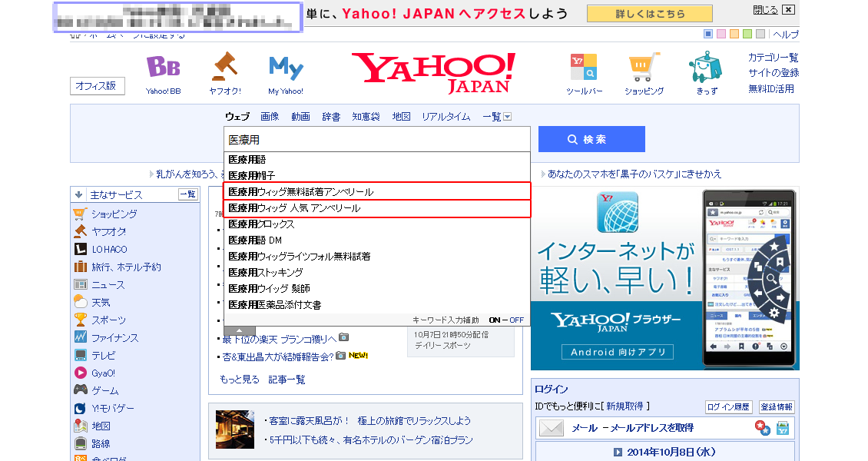Viewport: 868px width, 461px height.
Task: Expand the 一覧 dropdown above the search box
Action: (x=507, y=117)
